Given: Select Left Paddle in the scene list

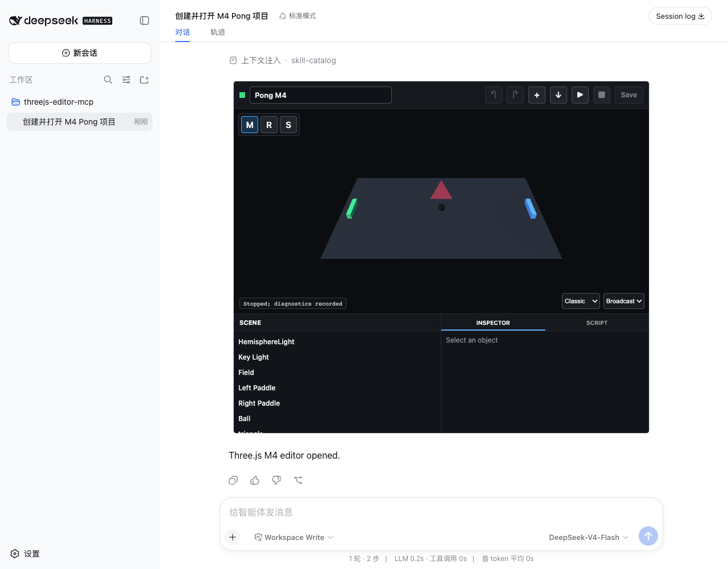Looking at the screenshot, I should click(337, 388).
